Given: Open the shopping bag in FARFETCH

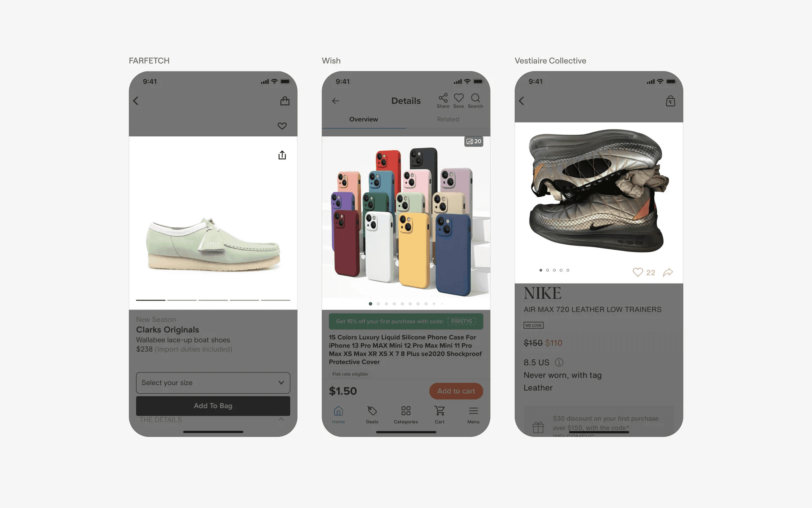Looking at the screenshot, I should 285,101.
